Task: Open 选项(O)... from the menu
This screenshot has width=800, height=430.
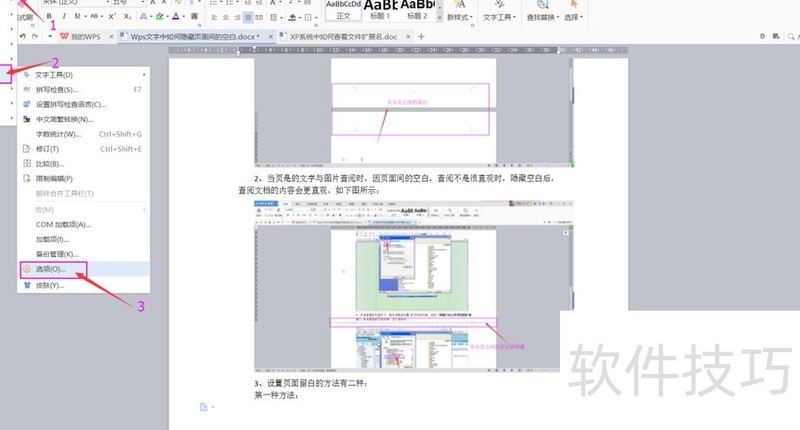Action: (x=84, y=269)
